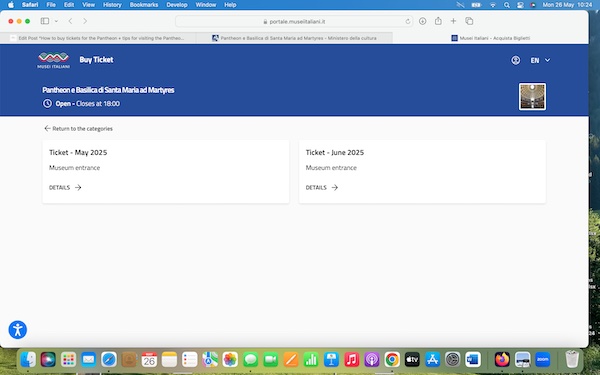This screenshot has width=600, height=375.
Task: Open Safari downloads icon
Action: click(422, 21)
